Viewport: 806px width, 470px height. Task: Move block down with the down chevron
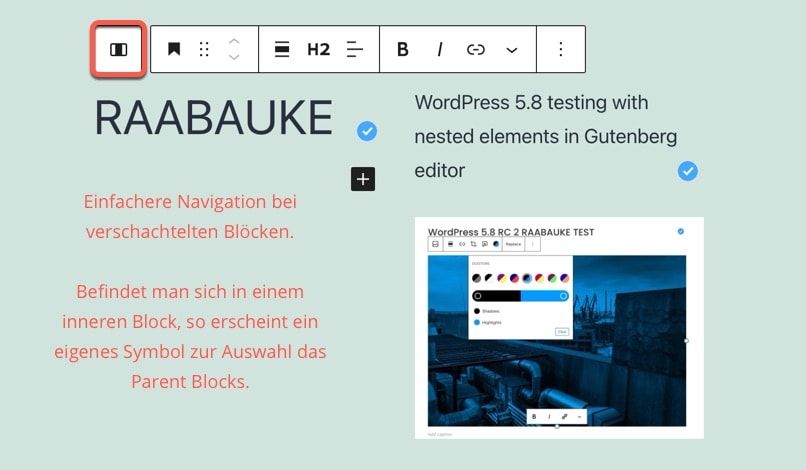point(234,57)
